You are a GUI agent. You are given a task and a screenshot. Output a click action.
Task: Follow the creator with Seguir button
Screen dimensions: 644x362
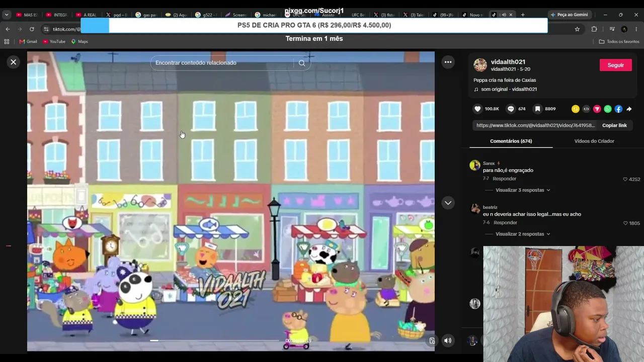point(616,65)
